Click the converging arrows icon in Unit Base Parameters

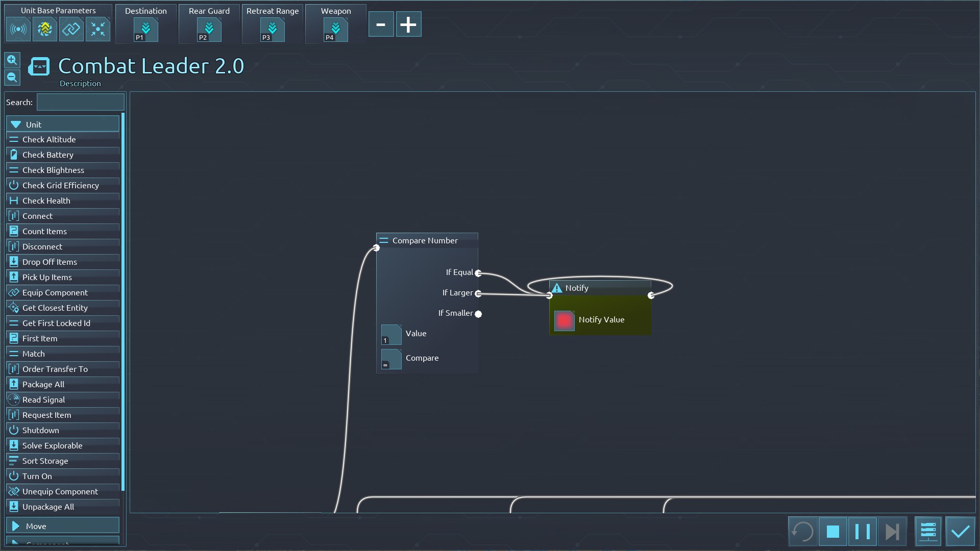coord(97,29)
